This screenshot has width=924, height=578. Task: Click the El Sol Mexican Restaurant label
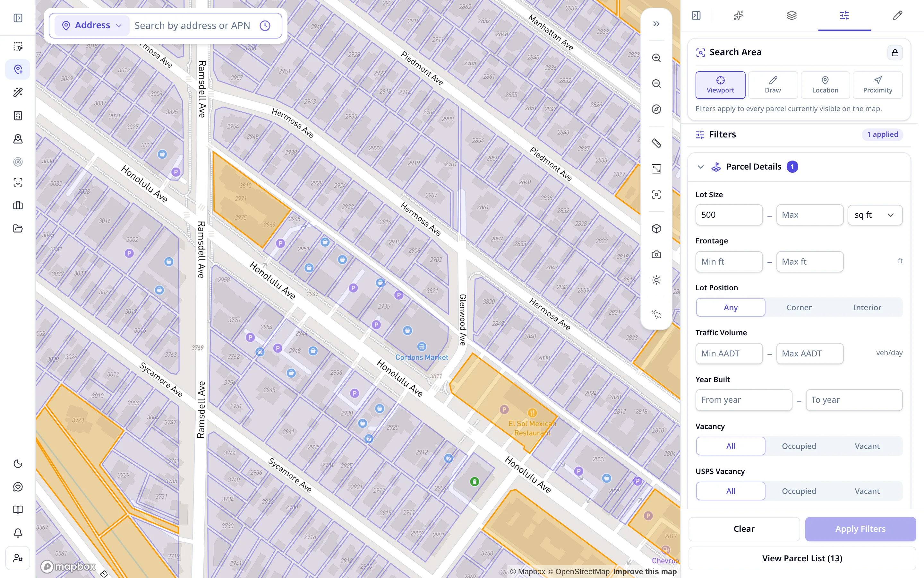(532, 428)
